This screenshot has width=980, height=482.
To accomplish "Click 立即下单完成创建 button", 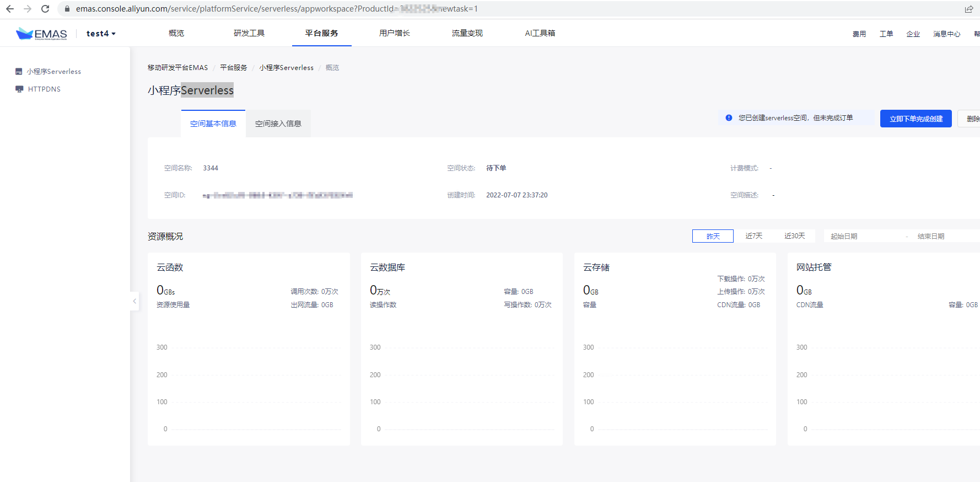I will click(x=916, y=119).
